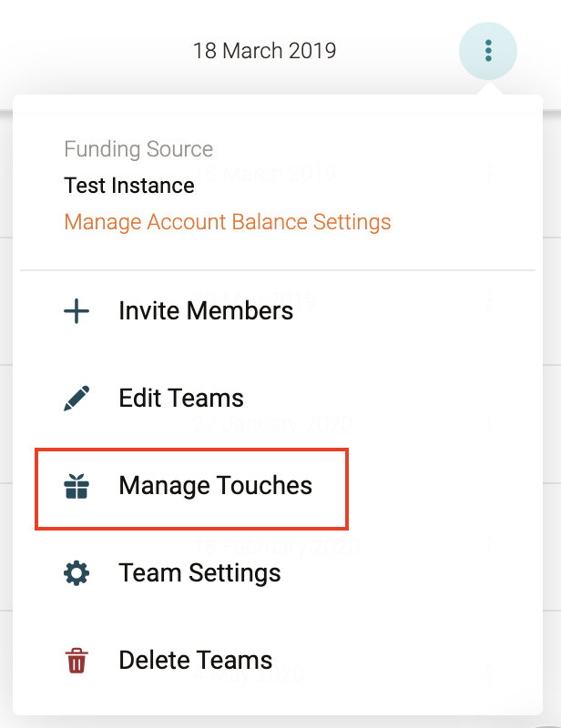Click the gift icon for Manage Touches
This screenshot has height=728, width=561.
pos(76,487)
